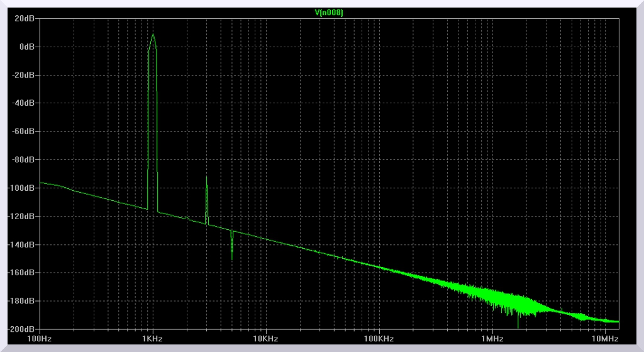Click the -200dB vertical axis label

pos(23,329)
